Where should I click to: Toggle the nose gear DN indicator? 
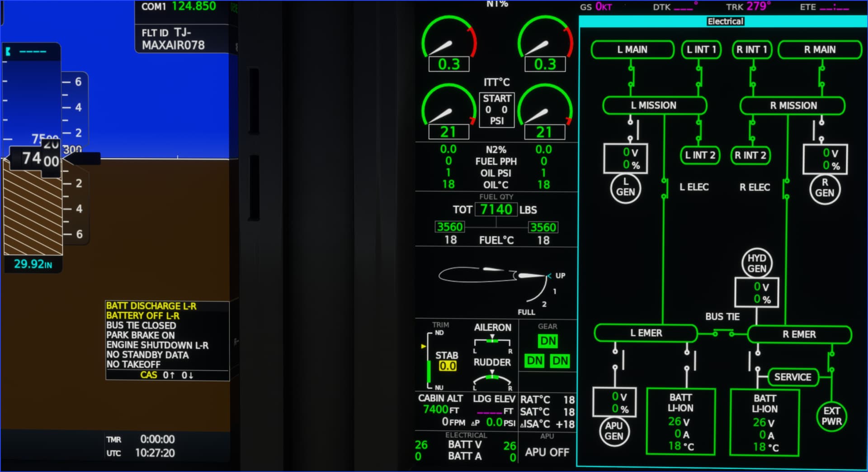(548, 341)
